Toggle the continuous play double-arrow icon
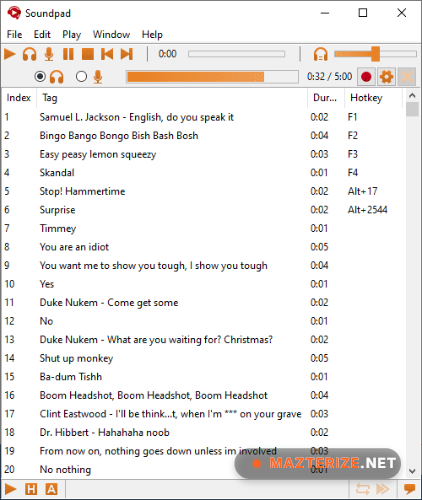This screenshot has height=500, width=422. click(x=383, y=489)
